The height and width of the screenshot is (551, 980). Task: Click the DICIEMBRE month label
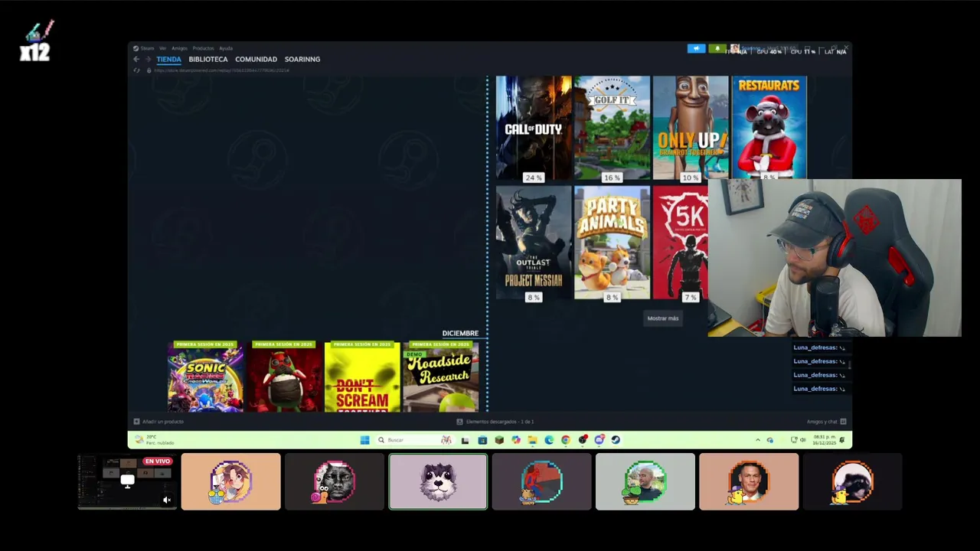460,333
